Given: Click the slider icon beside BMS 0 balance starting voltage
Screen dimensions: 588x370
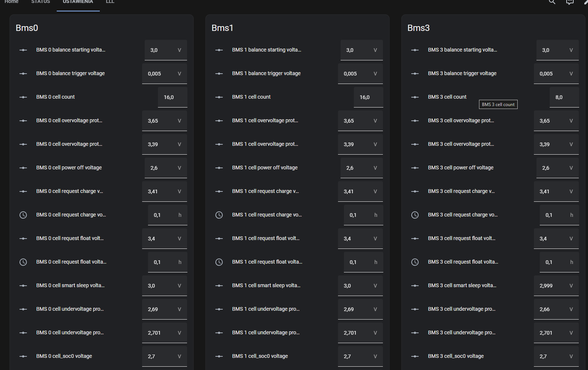Looking at the screenshot, I should coord(23,50).
